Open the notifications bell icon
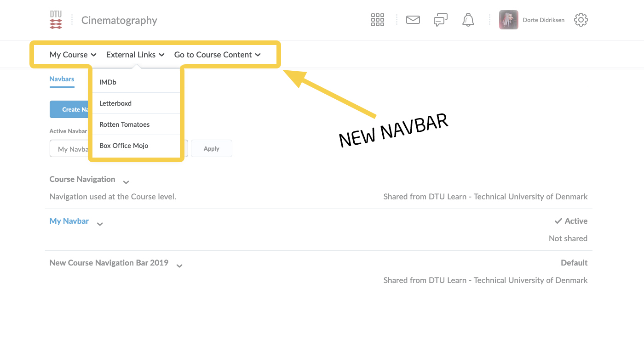The image size is (644, 362). [468, 20]
